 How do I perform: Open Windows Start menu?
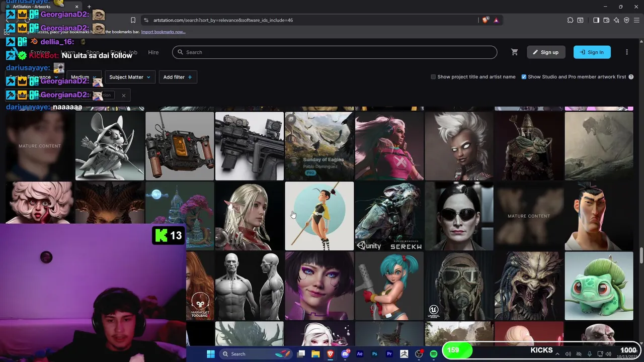(211, 354)
